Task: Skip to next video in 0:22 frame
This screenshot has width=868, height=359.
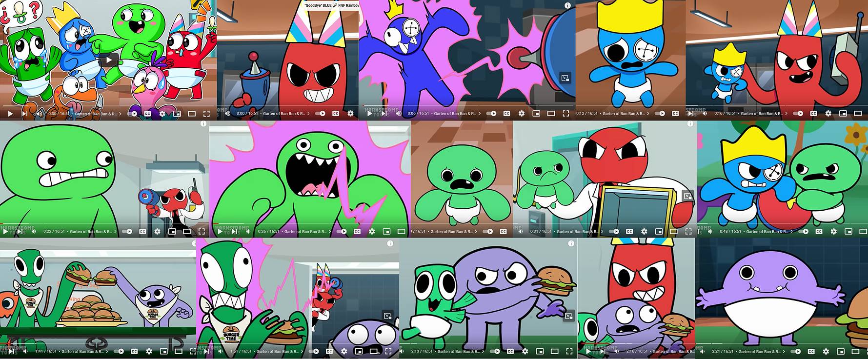Action: (20, 232)
